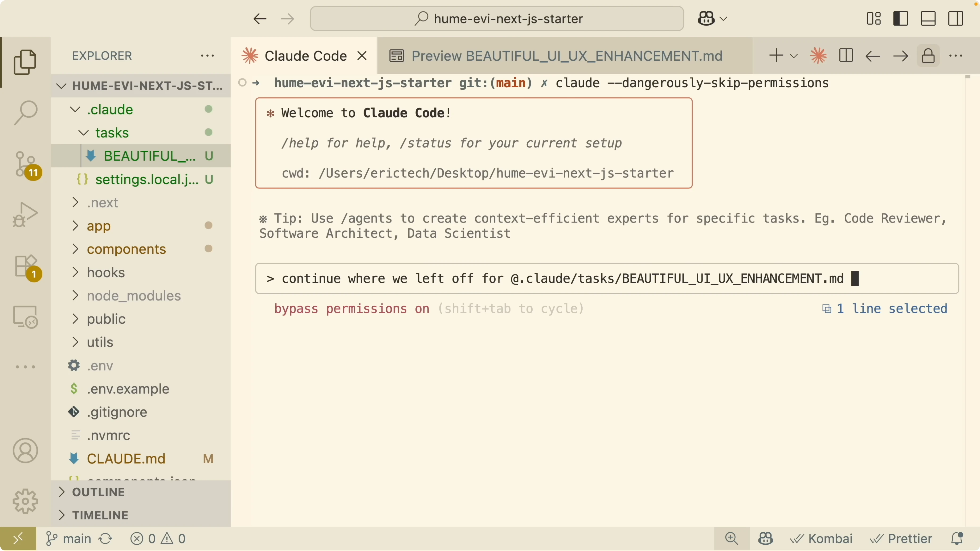This screenshot has width=980, height=551.
Task: Open Run and Debug view
Action: tap(26, 215)
